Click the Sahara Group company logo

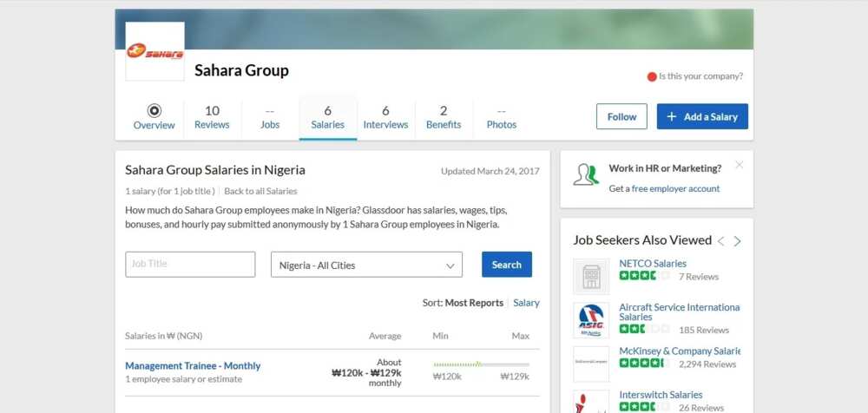tap(155, 51)
